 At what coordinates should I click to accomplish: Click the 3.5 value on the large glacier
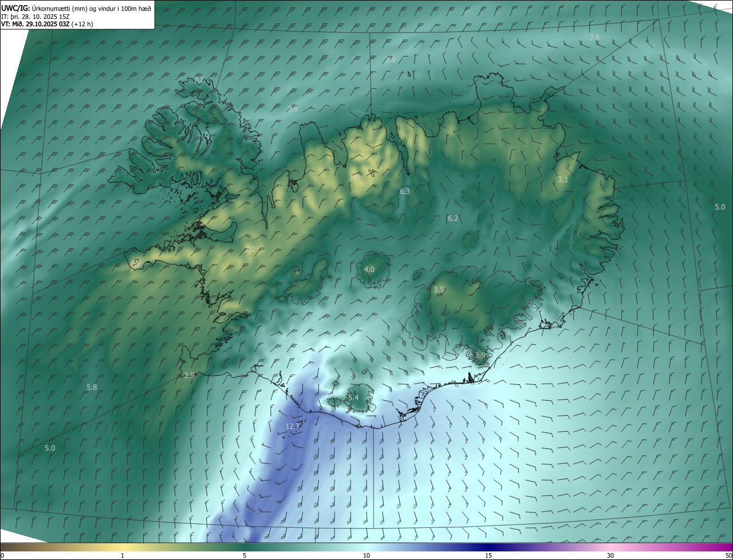point(439,290)
